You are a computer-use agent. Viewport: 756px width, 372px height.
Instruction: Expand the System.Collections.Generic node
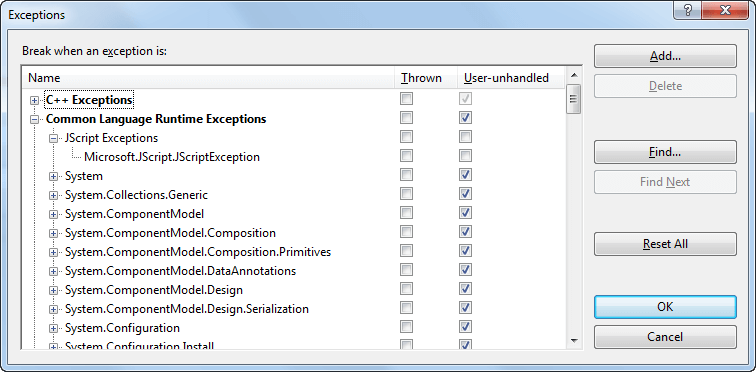click(54, 196)
